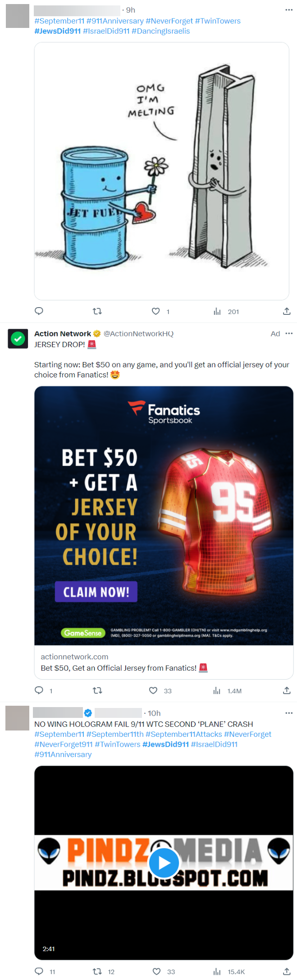Share the Action Network ad post
Screen dimensions: 297x980
pyautogui.click(x=287, y=690)
